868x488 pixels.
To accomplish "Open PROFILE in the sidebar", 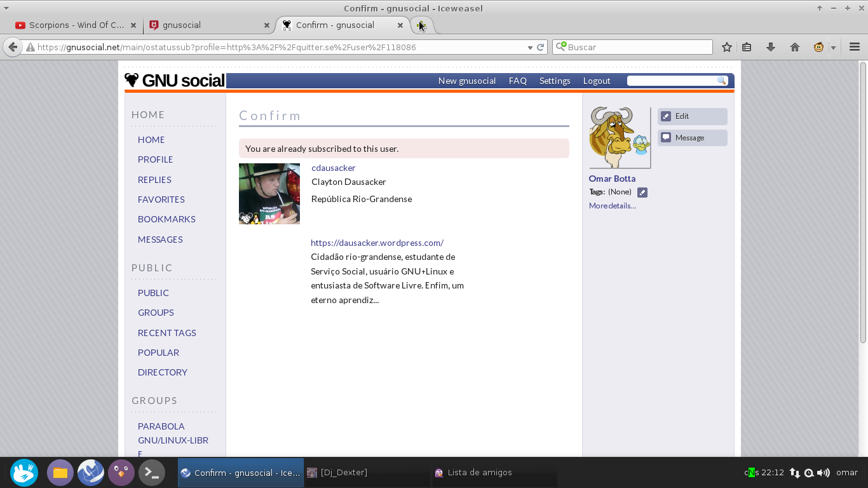I will pos(156,159).
